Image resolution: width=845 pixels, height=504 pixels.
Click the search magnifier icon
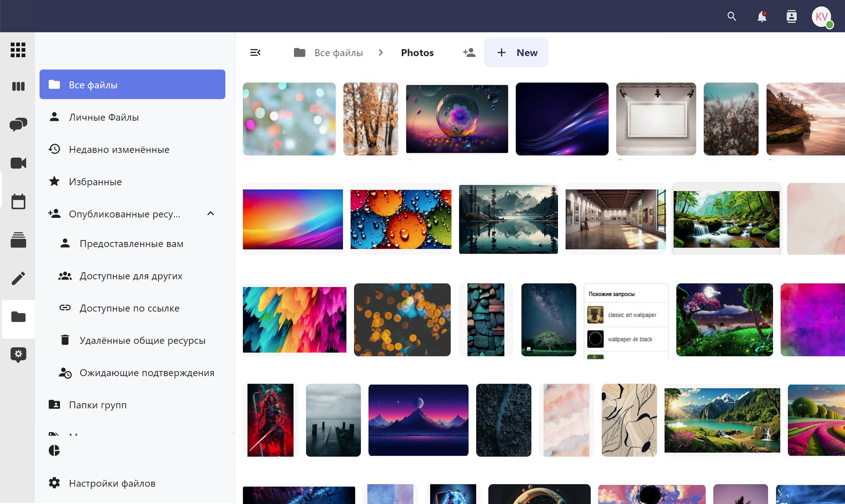(x=732, y=17)
